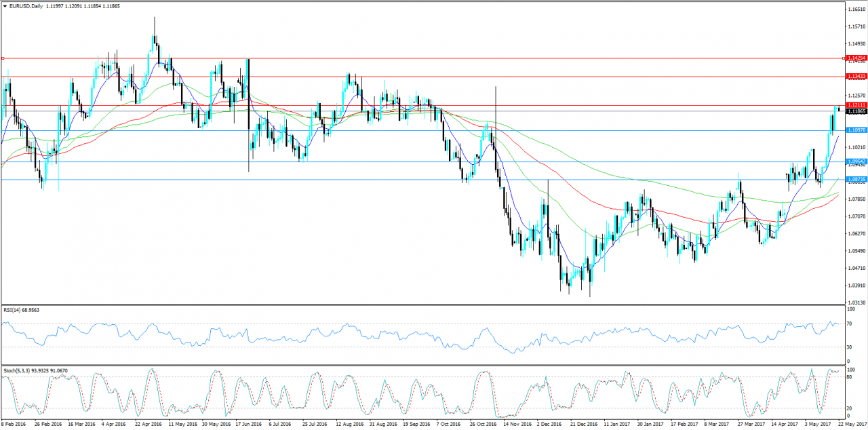Viewport: 868px width, 430px height.
Task: Click the 21 Dec 2016 date marker
Action: pos(583,424)
